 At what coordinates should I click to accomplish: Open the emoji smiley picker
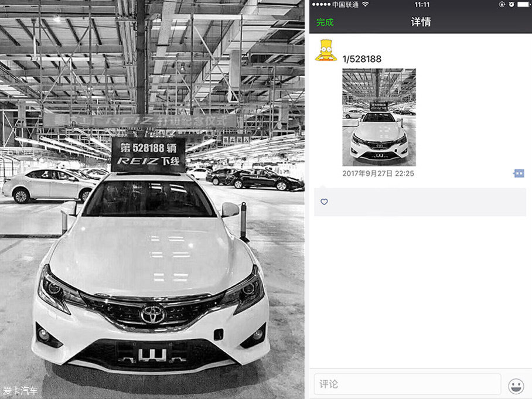coord(516,387)
